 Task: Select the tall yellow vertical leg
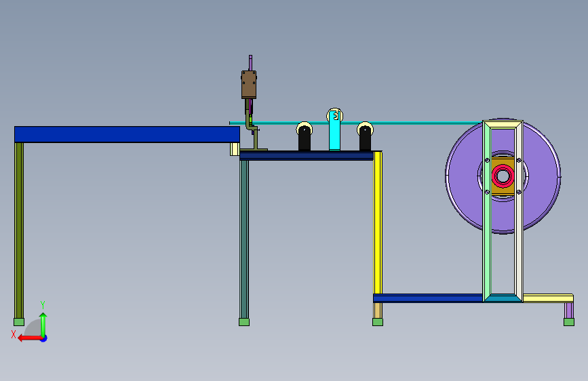378,223
